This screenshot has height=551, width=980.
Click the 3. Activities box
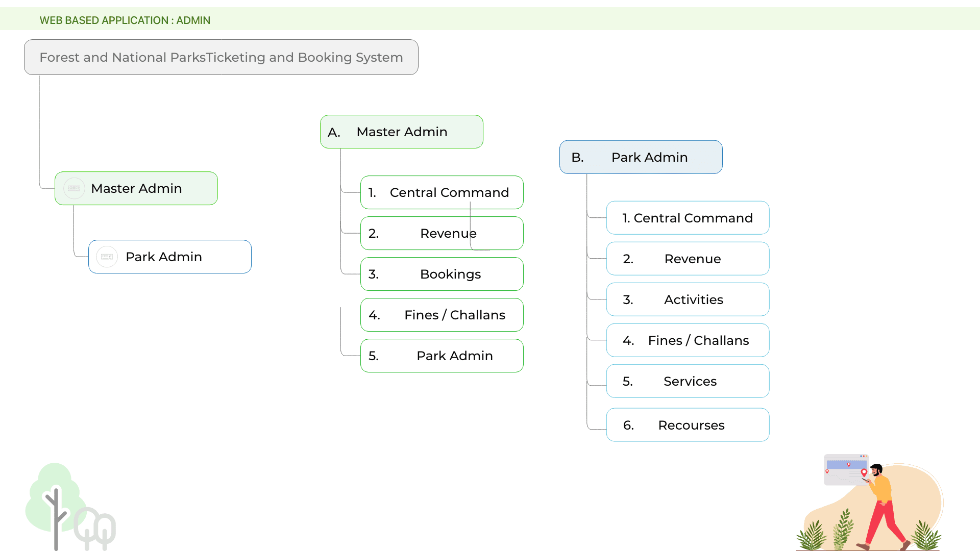pyautogui.click(x=688, y=299)
